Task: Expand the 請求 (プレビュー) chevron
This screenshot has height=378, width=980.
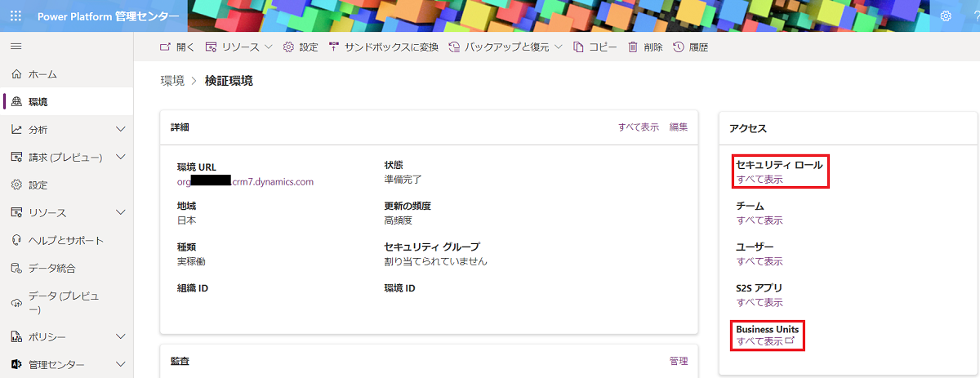Action: pyautogui.click(x=121, y=158)
